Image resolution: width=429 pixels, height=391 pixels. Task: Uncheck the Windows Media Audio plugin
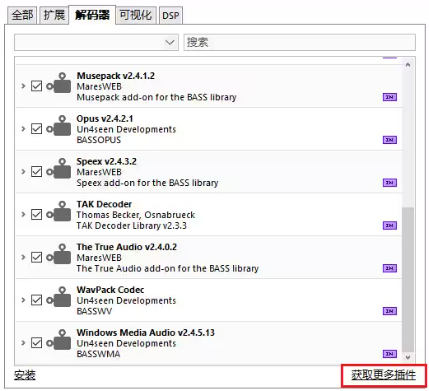pyautogui.click(x=36, y=343)
